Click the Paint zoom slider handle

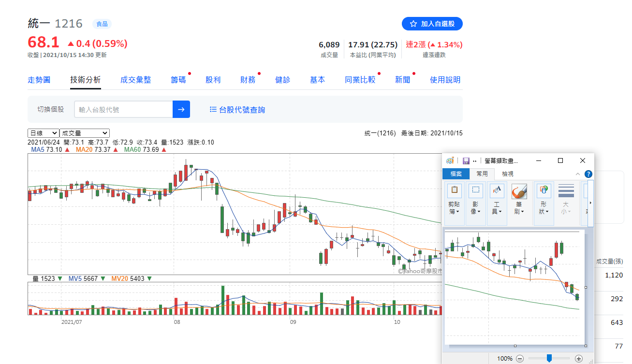point(549,358)
